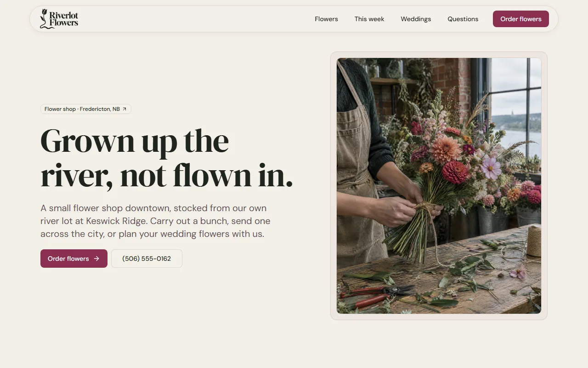Click the headline "Grown up the river, not flown in."
The width and height of the screenshot is (588, 368).
(167, 158)
